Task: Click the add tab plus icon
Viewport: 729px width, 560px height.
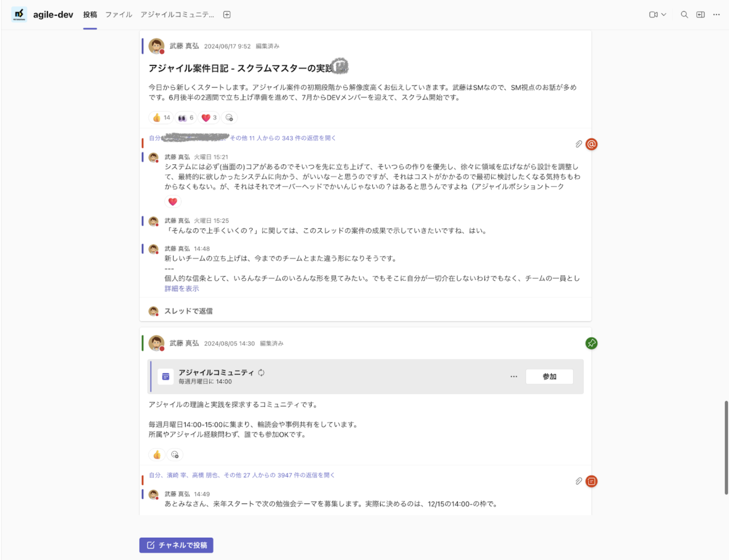Action: 227,15
